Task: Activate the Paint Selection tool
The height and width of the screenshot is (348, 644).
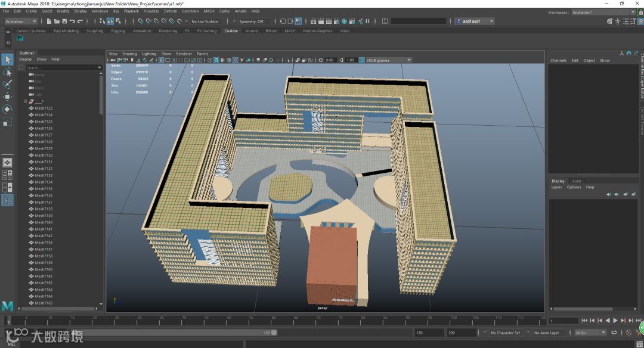Action: point(7,85)
